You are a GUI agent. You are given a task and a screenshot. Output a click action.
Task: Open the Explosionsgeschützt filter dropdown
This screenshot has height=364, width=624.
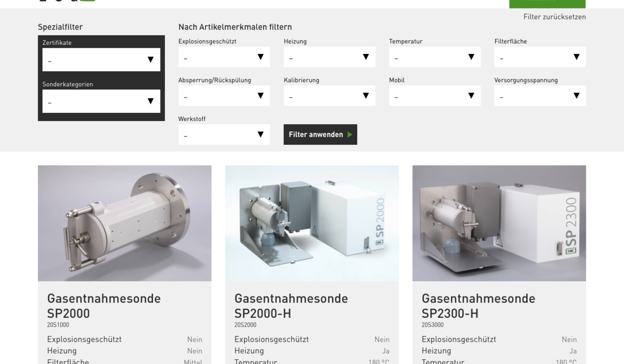[x=224, y=57]
